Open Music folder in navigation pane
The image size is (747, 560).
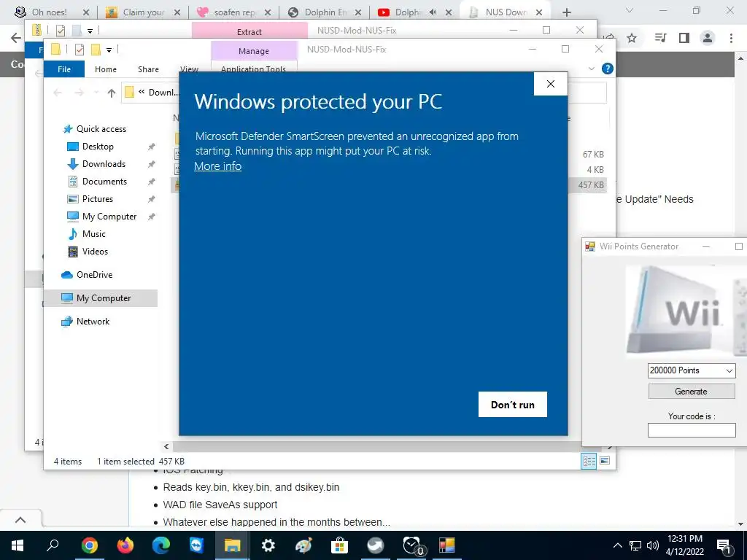coord(93,234)
